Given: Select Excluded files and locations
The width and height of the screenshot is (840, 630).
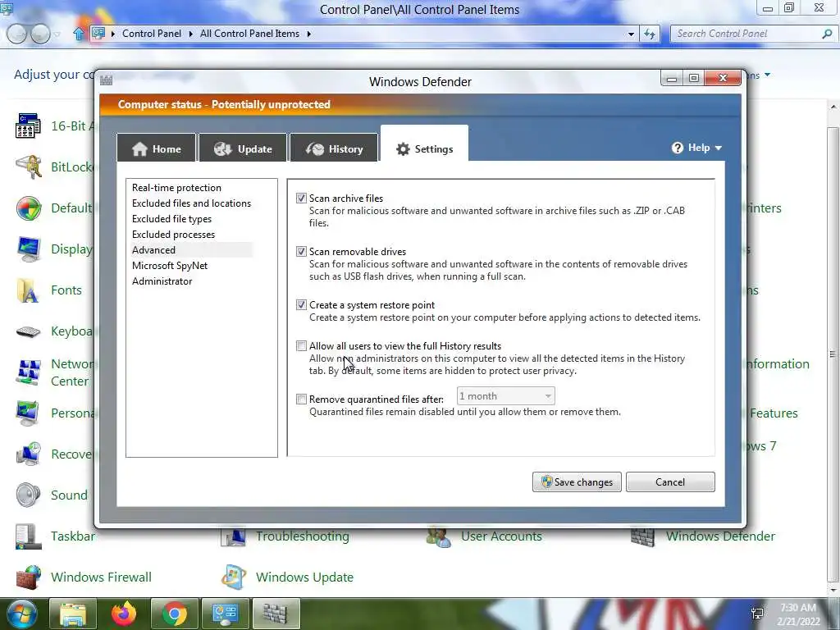Looking at the screenshot, I should (x=191, y=203).
